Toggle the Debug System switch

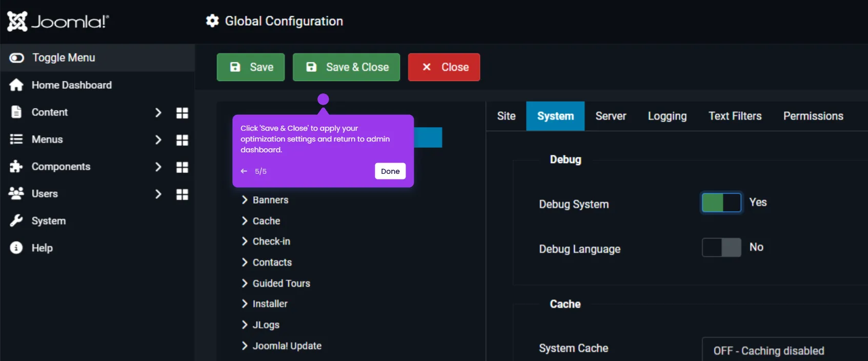click(x=721, y=203)
